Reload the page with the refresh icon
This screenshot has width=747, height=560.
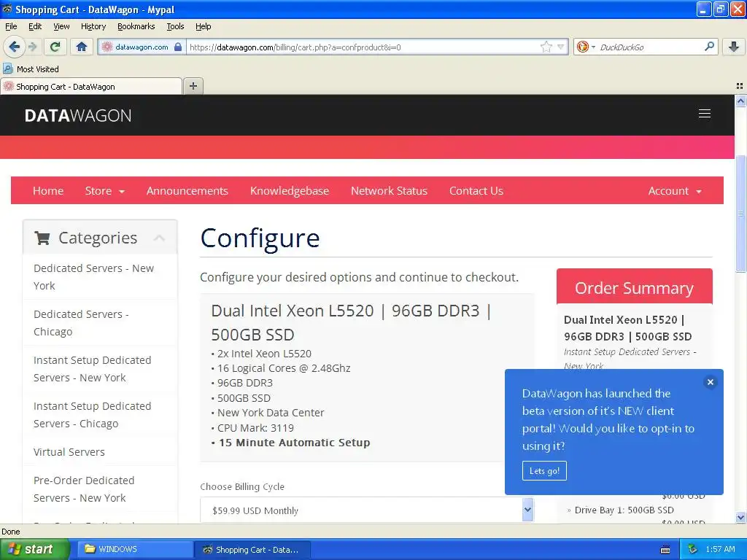point(55,47)
